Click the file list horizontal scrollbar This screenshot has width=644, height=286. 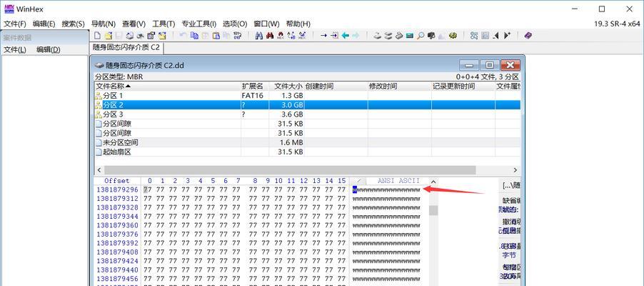[x=290, y=170]
